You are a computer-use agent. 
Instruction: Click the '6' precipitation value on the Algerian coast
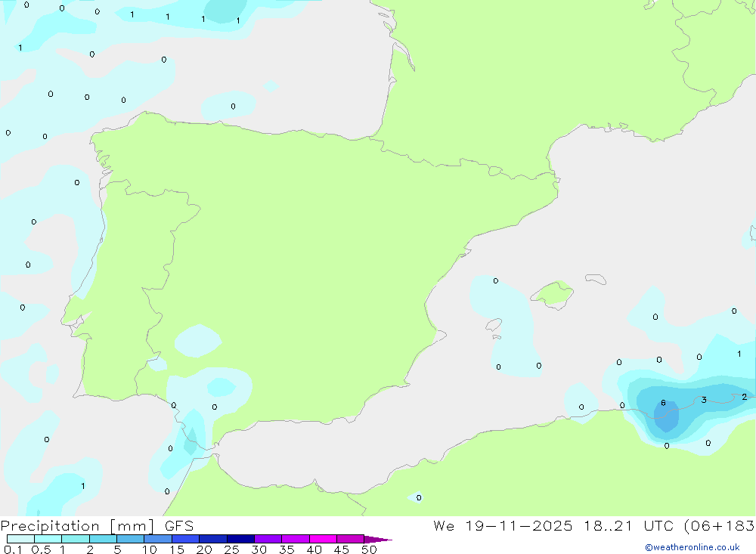pyautogui.click(x=664, y=403)
